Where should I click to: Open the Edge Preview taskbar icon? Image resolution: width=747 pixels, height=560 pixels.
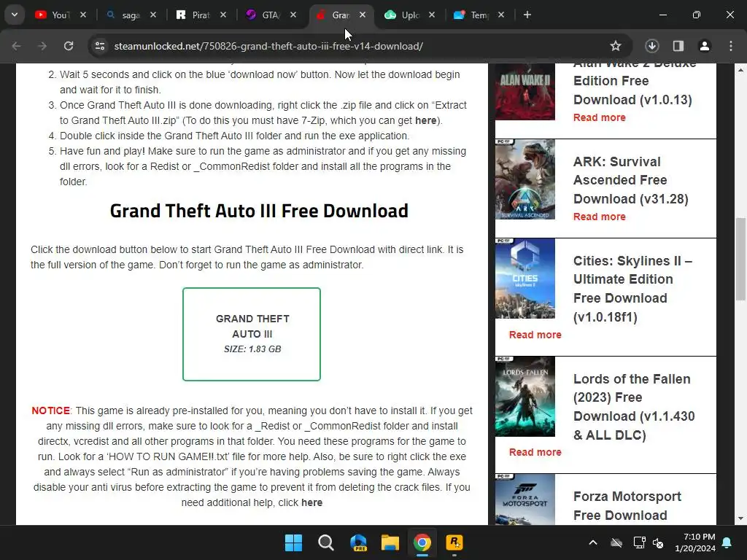point(358,542)
